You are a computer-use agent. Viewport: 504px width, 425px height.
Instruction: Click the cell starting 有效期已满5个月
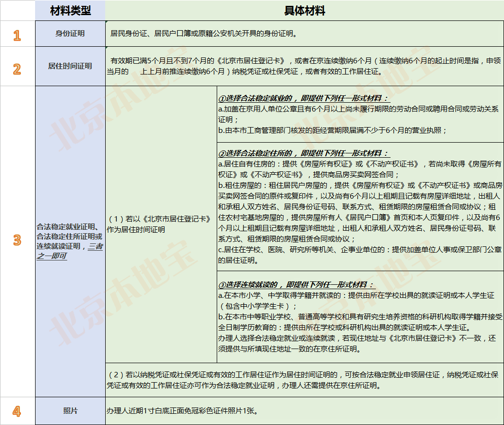point(304,66)
